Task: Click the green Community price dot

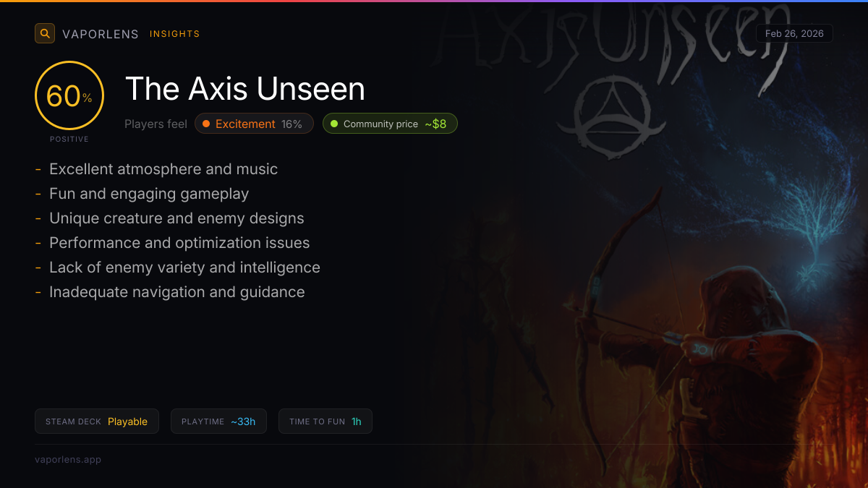Action: 334,124
